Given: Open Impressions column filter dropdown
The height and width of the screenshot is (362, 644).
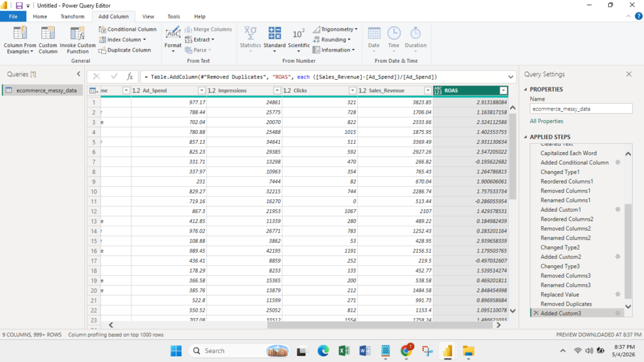Looking at the screenshot, I should click(277, 90).
